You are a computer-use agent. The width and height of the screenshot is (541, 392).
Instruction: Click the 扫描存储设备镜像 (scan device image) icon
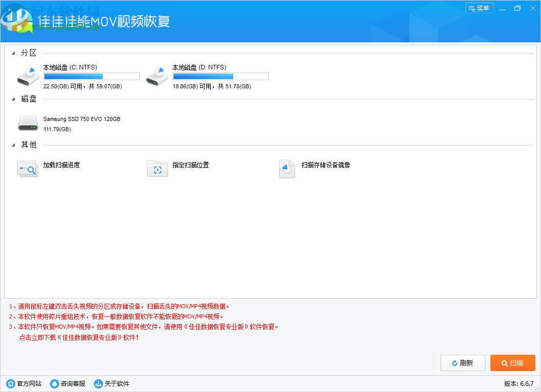point(287,168)
